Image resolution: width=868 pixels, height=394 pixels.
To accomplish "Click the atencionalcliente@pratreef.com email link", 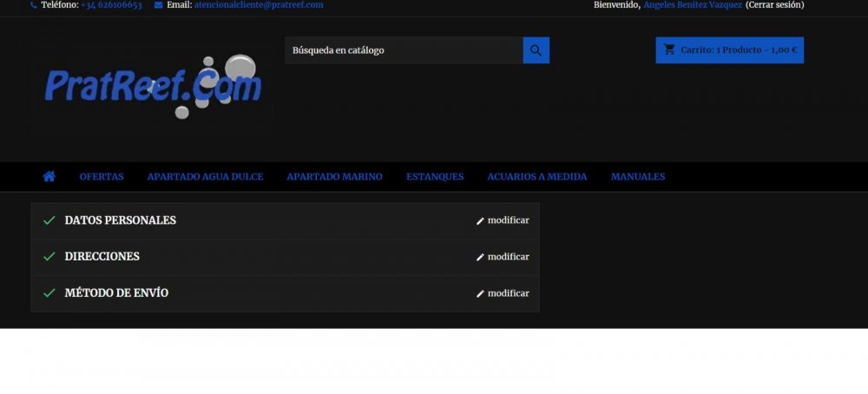I will click(x=259, y=5).
